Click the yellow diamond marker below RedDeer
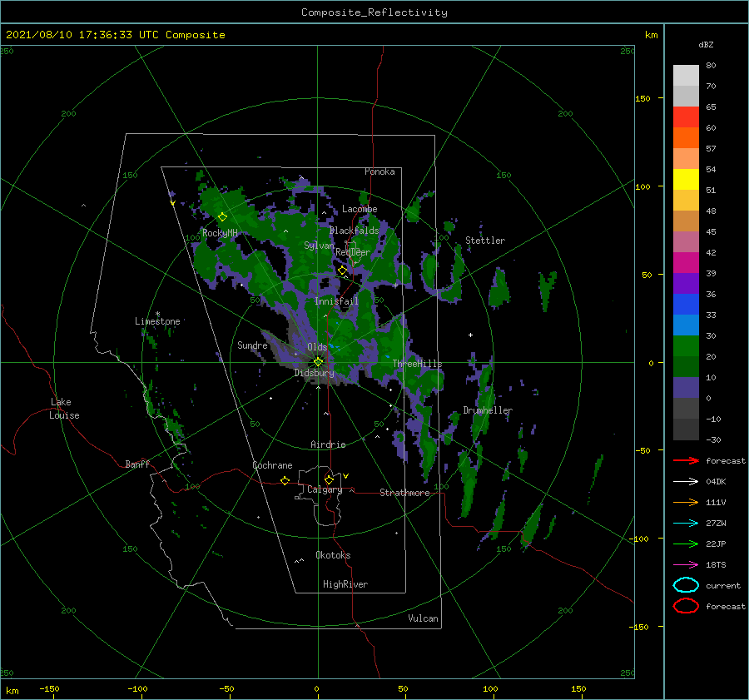 coord(342,271)
